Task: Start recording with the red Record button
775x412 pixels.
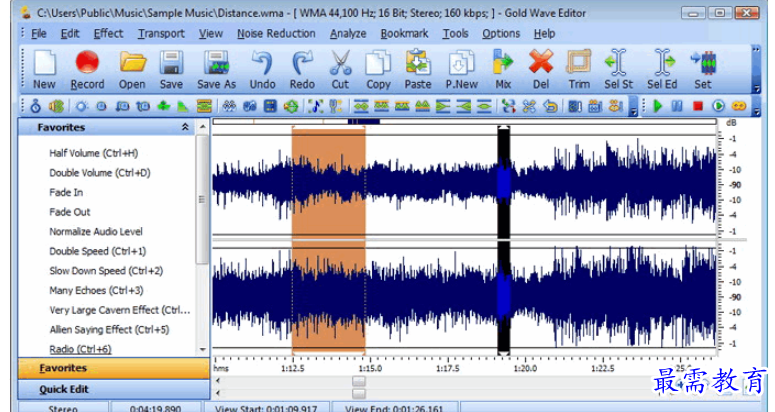Action: (x=87, y=69)
